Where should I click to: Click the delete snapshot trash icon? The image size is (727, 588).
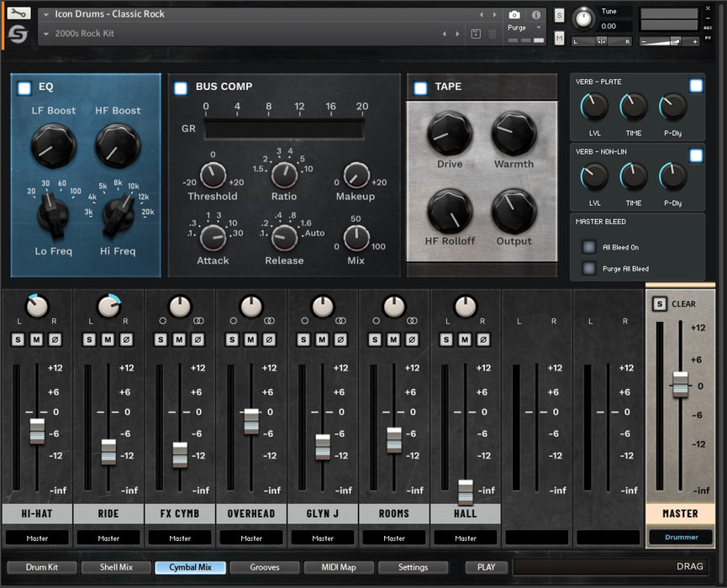click(493, 34)
